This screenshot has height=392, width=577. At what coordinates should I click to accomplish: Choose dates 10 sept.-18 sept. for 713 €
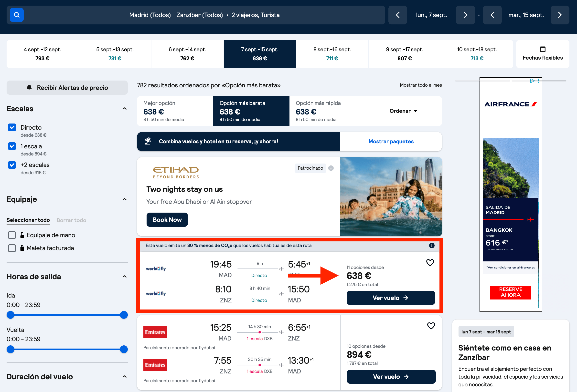pyautogui.click(x=477, y=54)
